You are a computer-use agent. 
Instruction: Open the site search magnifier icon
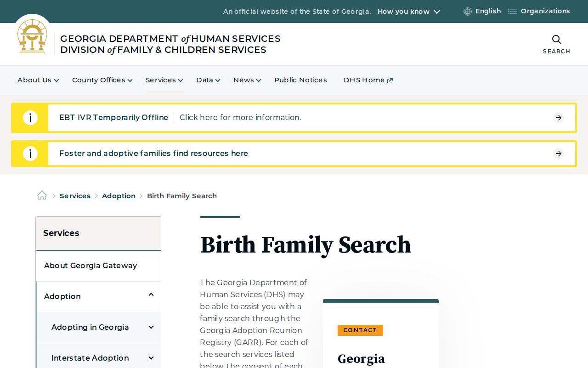click(x=556, y=40)
